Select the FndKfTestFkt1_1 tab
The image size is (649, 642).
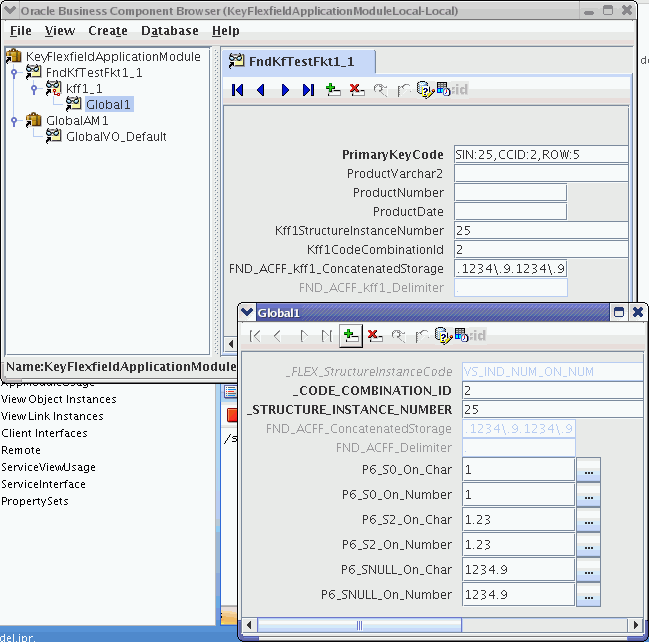[x=298, y=62]
